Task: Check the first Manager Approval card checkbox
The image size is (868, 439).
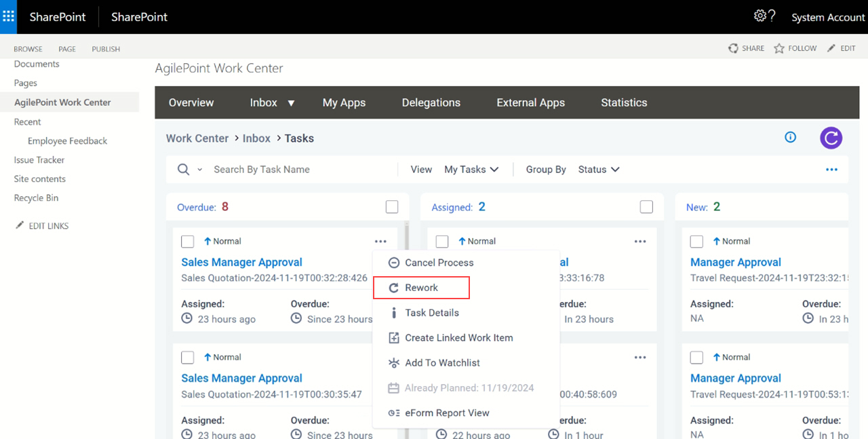Action: coord(696,242)
